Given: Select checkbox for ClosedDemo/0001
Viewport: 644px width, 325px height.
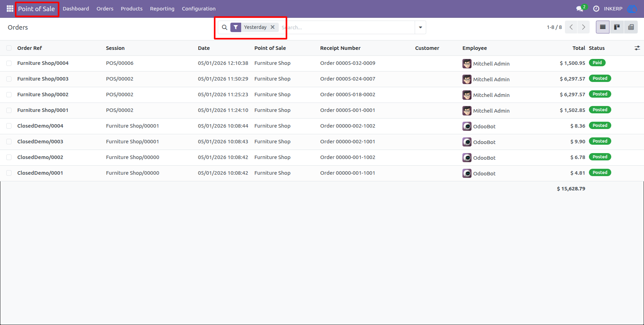Looking at the screenshot, I should point(9,173).
